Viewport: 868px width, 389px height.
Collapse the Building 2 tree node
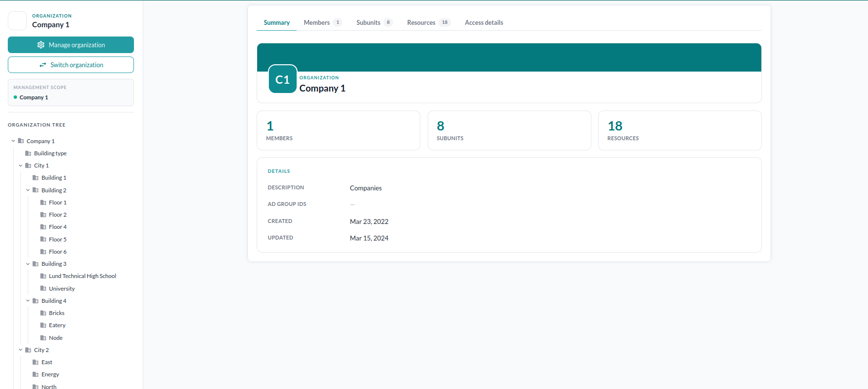pos(28,190)
